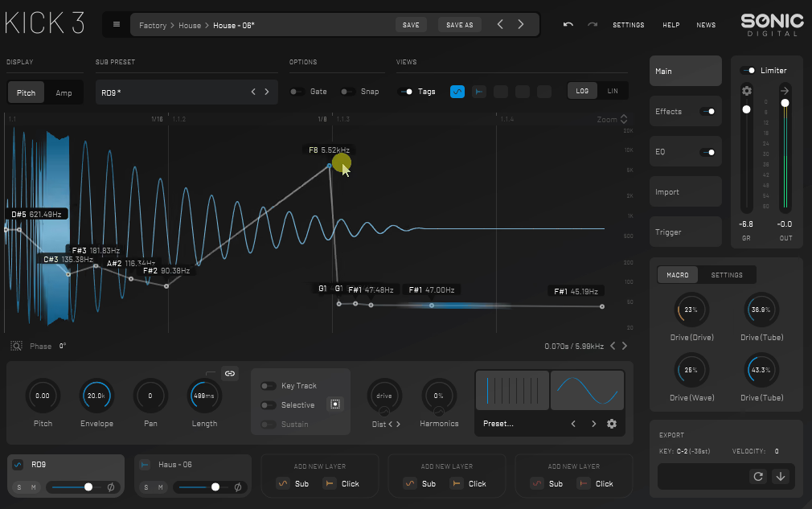Click the SAVE AS button
Viewport: 812px width, 509px height.
[x=459, y=25]
